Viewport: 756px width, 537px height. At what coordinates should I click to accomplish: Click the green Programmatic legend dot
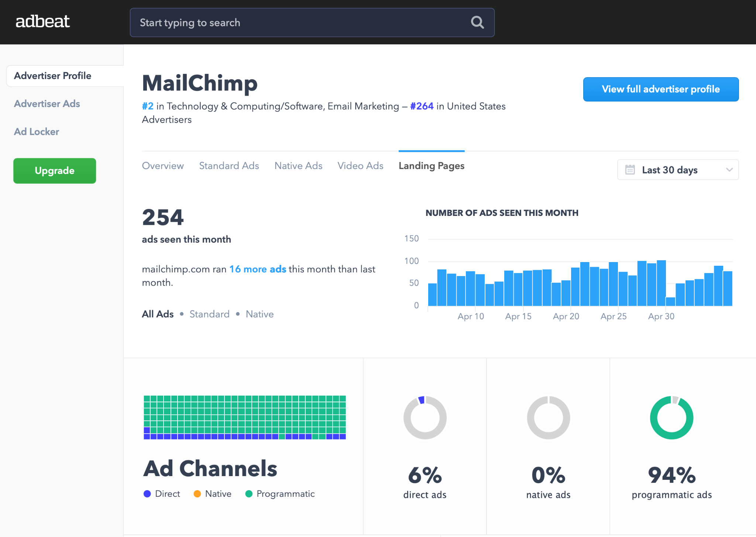[x=249, y=493]
